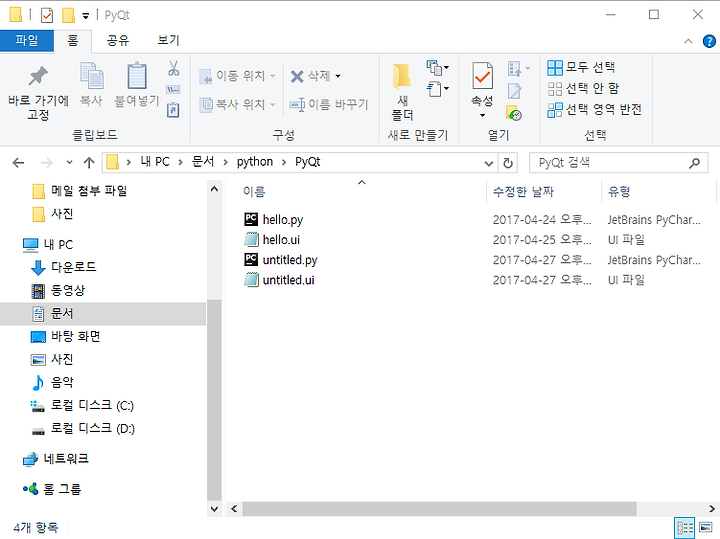Switch to the 홈 (Home) tab
720x539 pixels.
click(73, 41)
